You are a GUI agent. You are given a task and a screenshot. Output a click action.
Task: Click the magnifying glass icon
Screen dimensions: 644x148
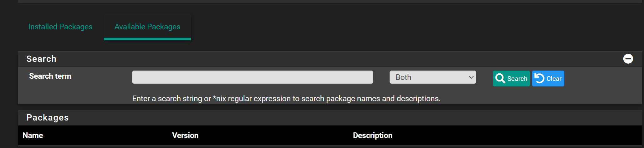coord(500,79)
